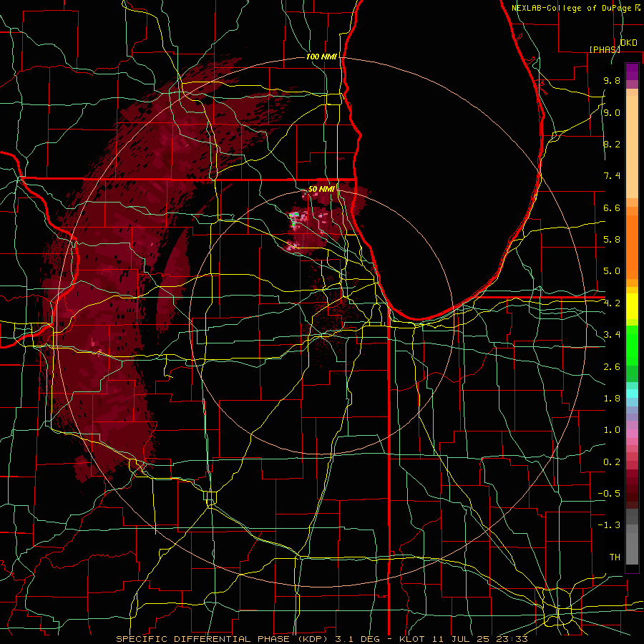
Task: Select the purple band at the color bar's top
Action: click(632, 72)
